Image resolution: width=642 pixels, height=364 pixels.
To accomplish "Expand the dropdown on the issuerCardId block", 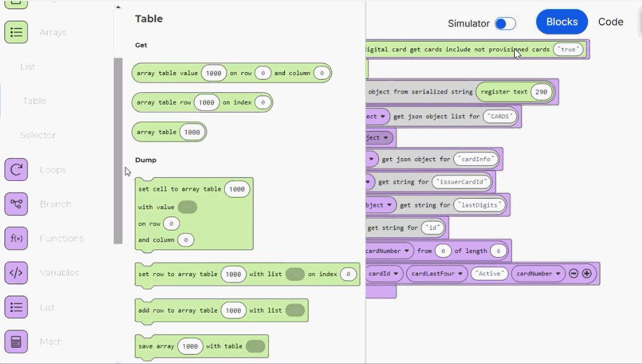I will (x=367, y=182).
